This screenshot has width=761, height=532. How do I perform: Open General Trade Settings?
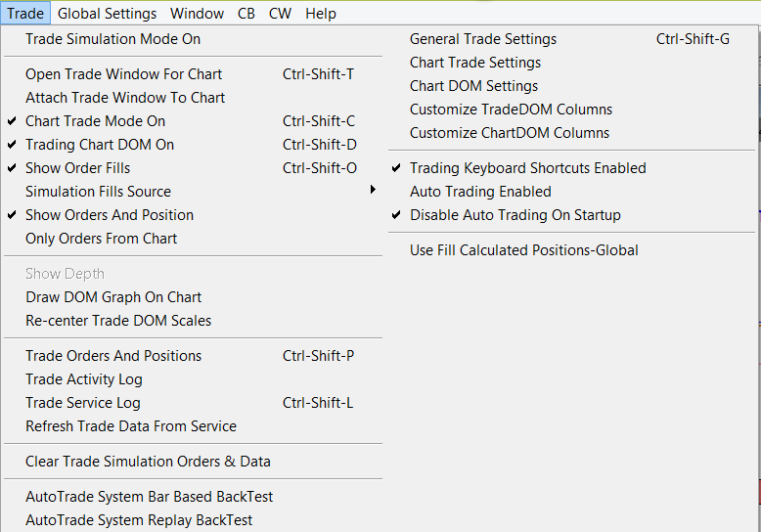pyautogui.click(x=483, y=39)
